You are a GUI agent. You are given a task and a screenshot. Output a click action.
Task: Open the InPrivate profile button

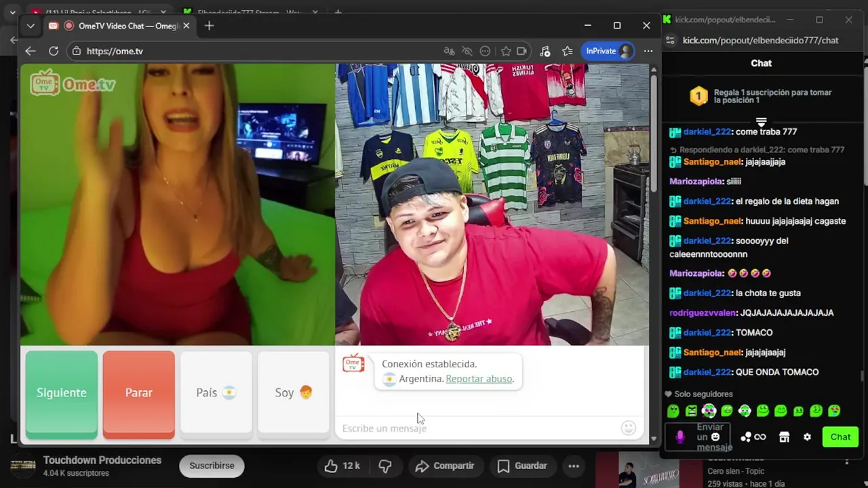pos(608,51)
